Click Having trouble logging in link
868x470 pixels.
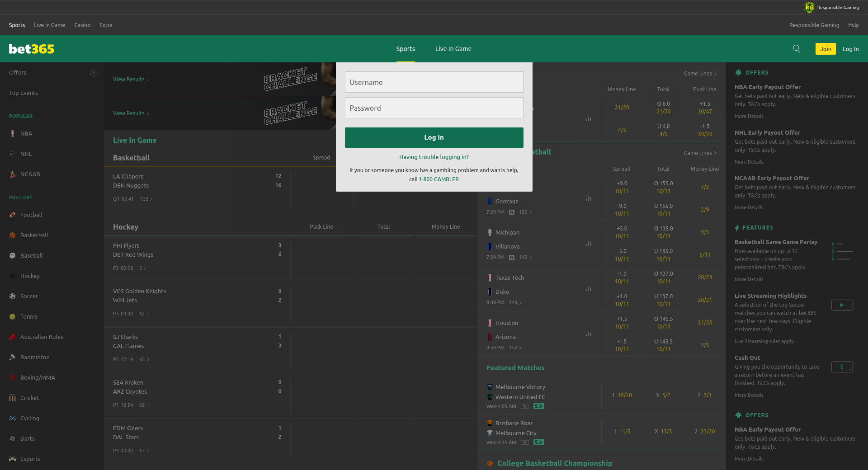pos(434,157)
